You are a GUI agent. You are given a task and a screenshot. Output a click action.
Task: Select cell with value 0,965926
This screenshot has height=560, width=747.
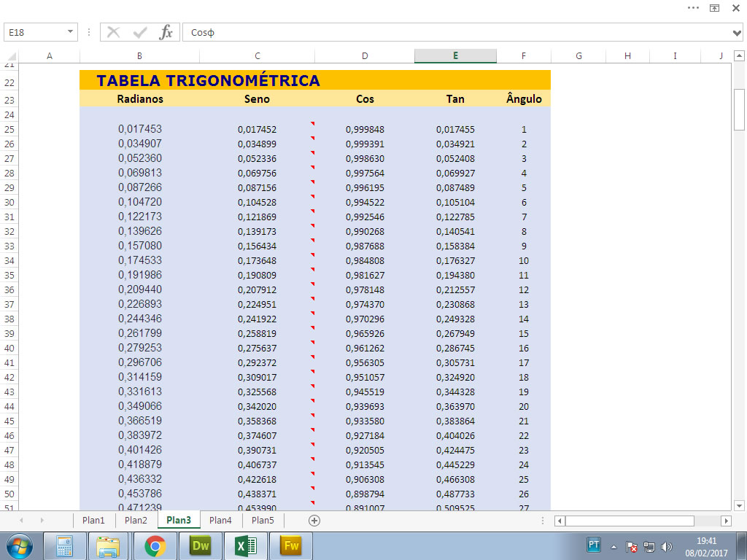coord(365,334)
